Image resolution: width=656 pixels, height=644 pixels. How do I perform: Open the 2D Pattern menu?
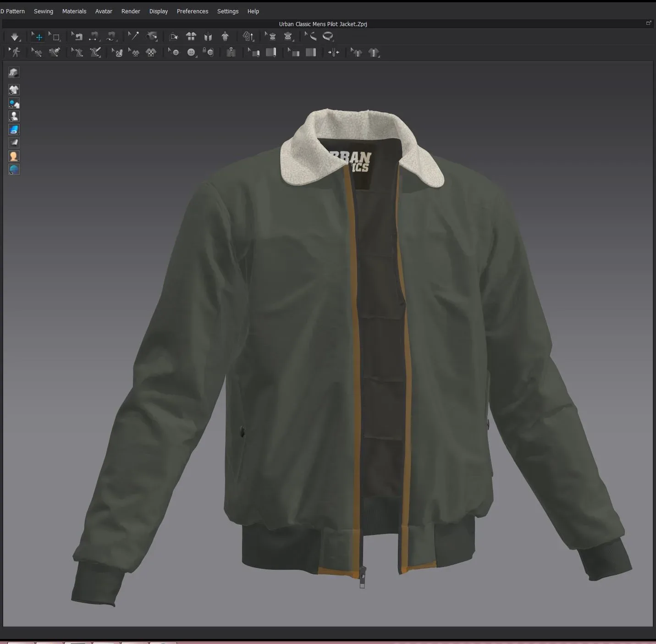click(x=12, y=11)
